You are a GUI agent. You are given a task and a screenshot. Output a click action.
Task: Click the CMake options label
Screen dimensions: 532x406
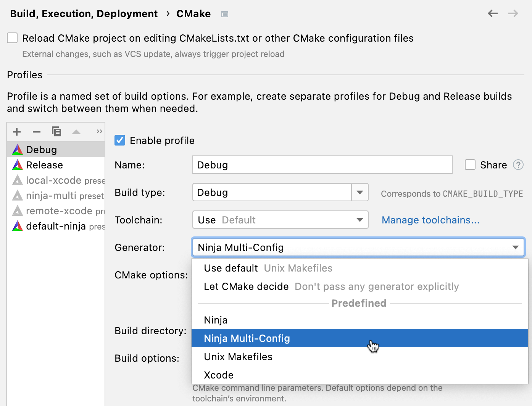(x=151, y=275)
